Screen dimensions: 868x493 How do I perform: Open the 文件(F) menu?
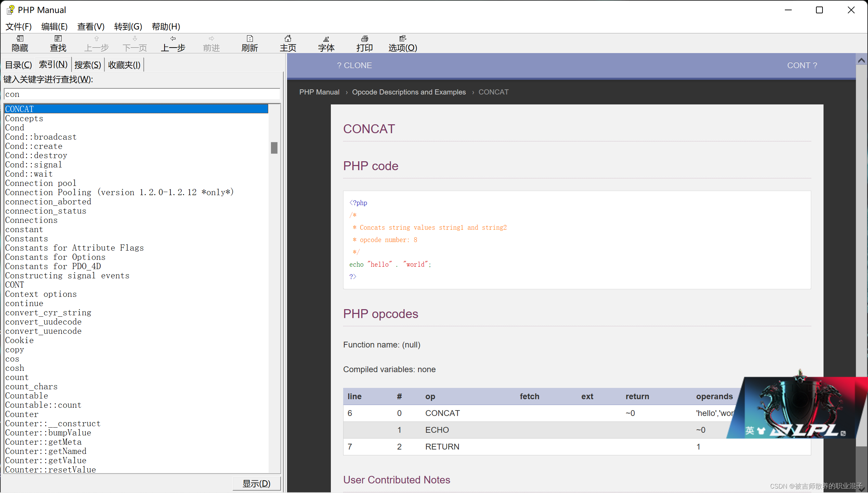click(18, 26)
